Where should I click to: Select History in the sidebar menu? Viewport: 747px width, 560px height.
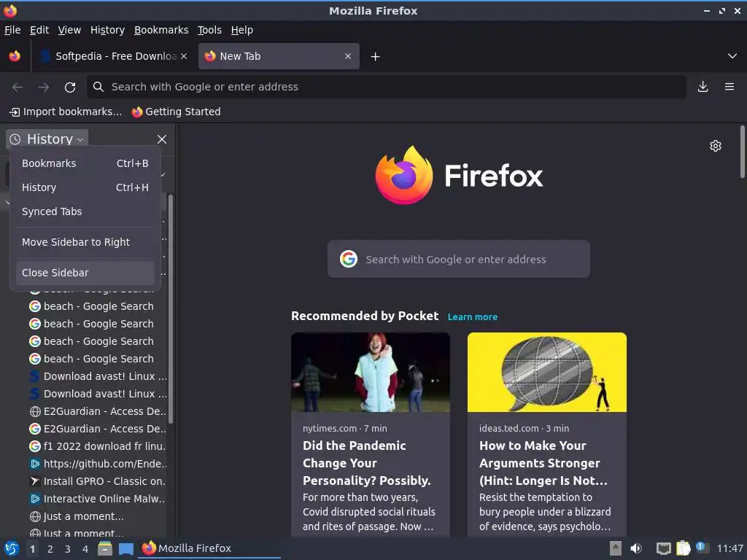pos(85,187)
